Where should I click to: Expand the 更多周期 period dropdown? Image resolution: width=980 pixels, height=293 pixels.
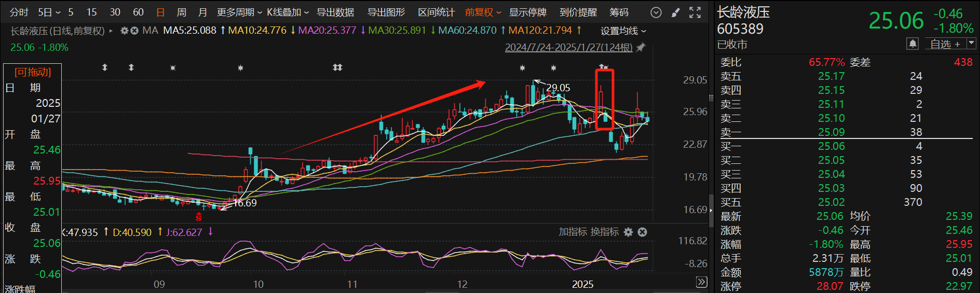[239, 12]
